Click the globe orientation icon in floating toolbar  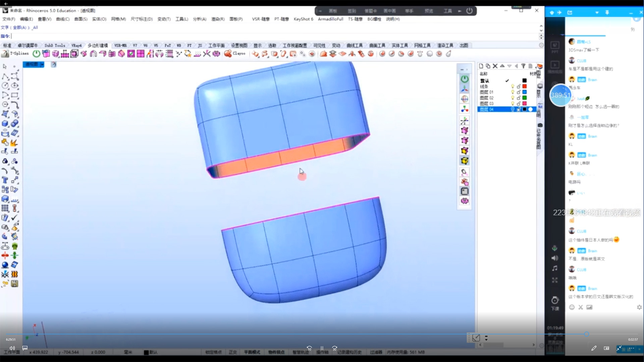[x=465, y=99]
